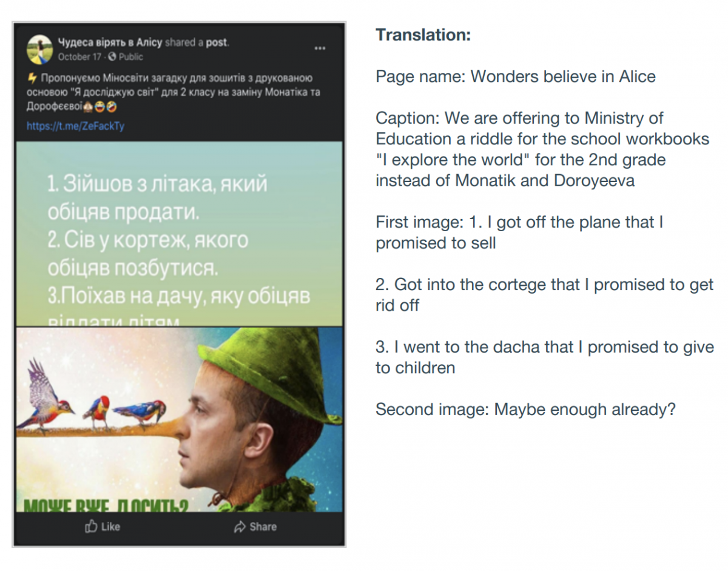The height and width of the screenshot is (571, 728).
Task: Open the long-nosed Pinocchio image
Action: [x=179, y=419]
